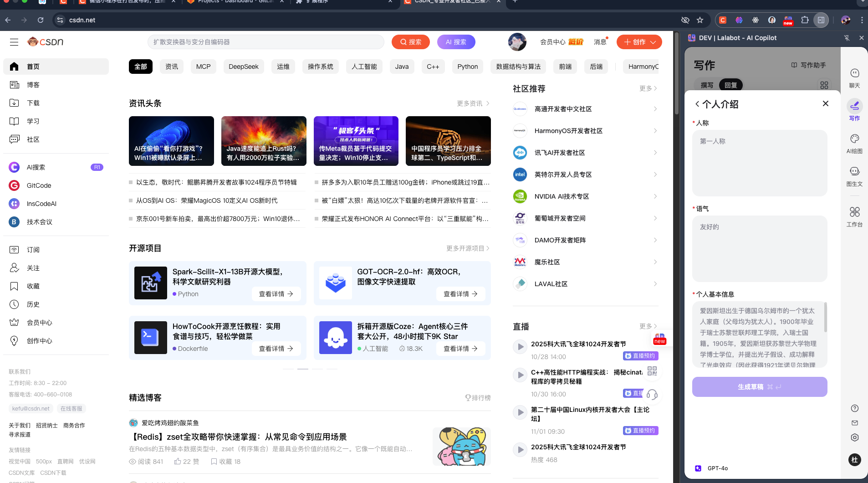Switch writing mode to 撰写
868x483 pixels.
pos(707,85)
